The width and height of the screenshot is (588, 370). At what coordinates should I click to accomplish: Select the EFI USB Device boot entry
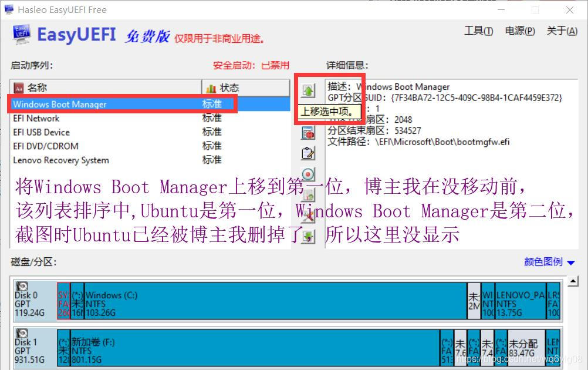click(x=150, y=132)
